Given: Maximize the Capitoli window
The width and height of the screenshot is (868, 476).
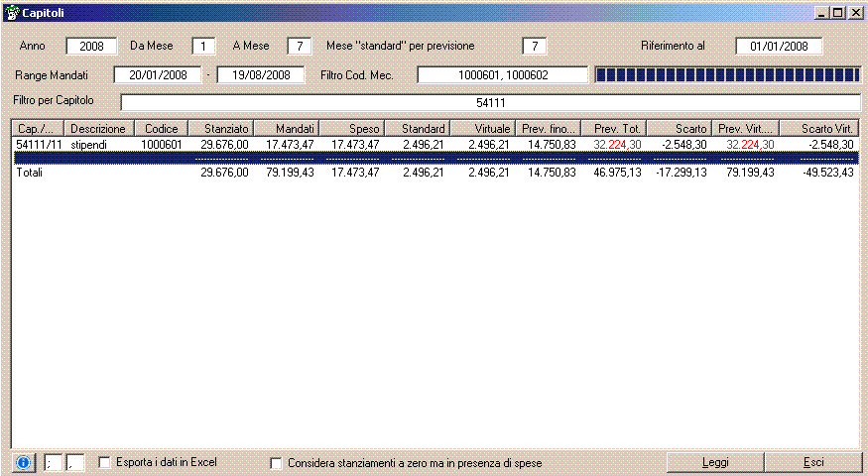Looking at the screenshot, I should [838, 12].
